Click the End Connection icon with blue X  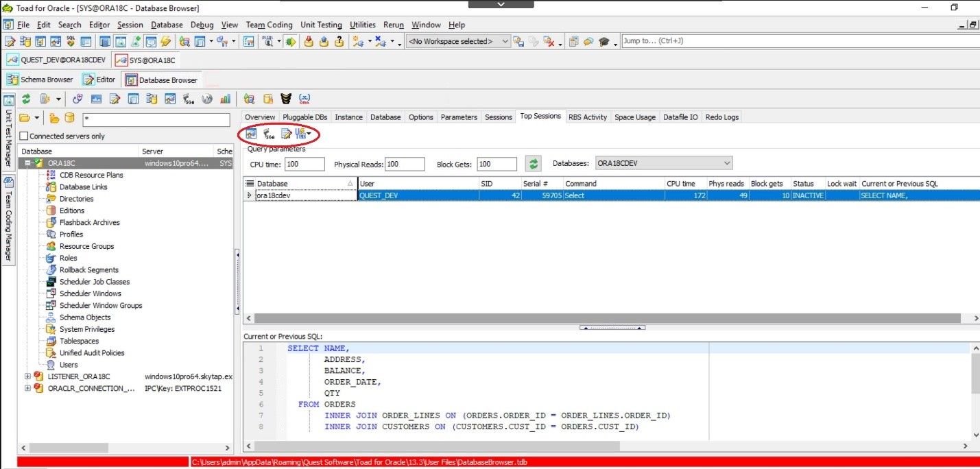tap(381, 41)
